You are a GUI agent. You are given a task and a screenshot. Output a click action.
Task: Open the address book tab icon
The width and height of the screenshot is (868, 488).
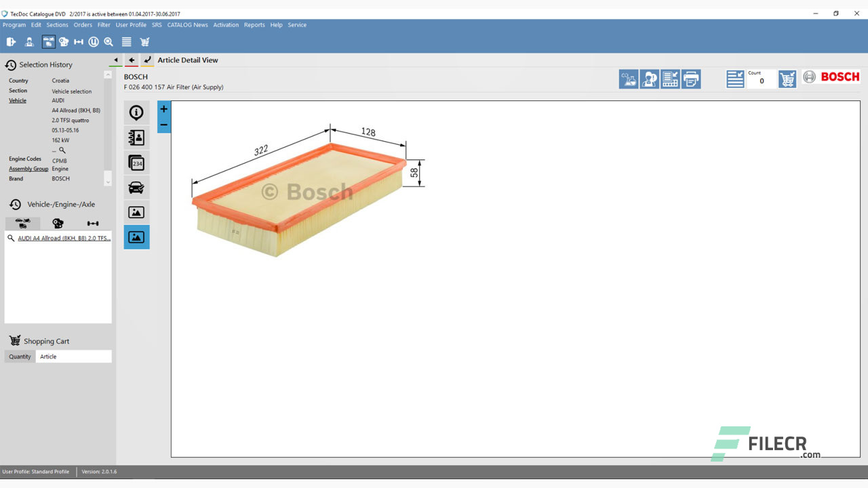pos(136,138)
